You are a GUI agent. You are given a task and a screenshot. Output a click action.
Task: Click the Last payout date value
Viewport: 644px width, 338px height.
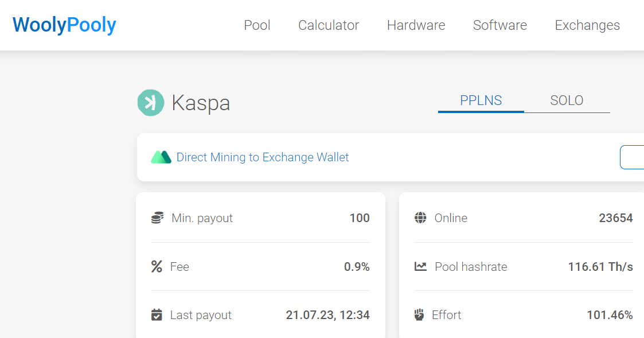(327, 315)
